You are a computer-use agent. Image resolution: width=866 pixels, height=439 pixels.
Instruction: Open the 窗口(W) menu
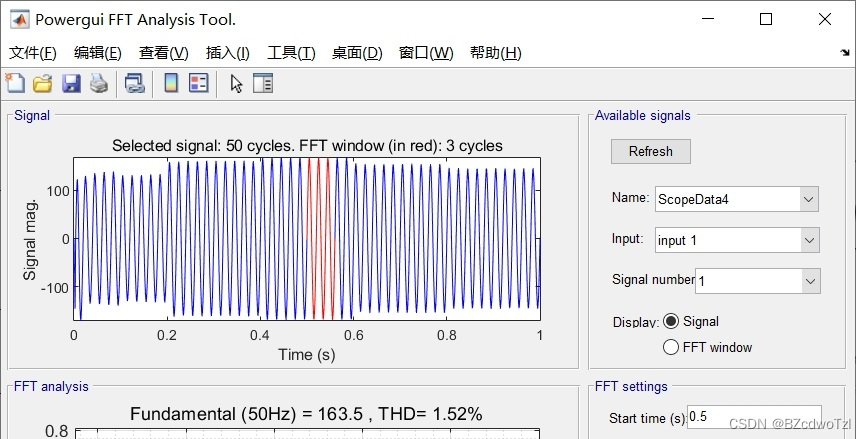426,53
